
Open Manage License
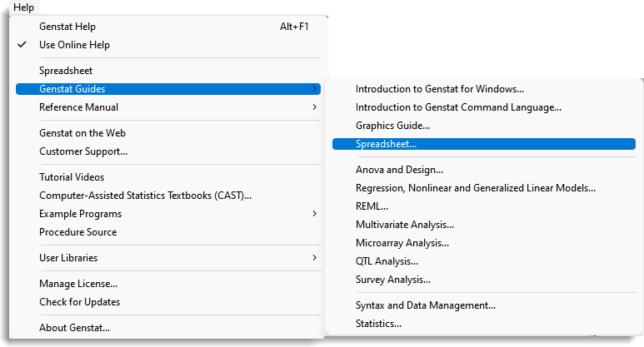[x=168, y=284]
